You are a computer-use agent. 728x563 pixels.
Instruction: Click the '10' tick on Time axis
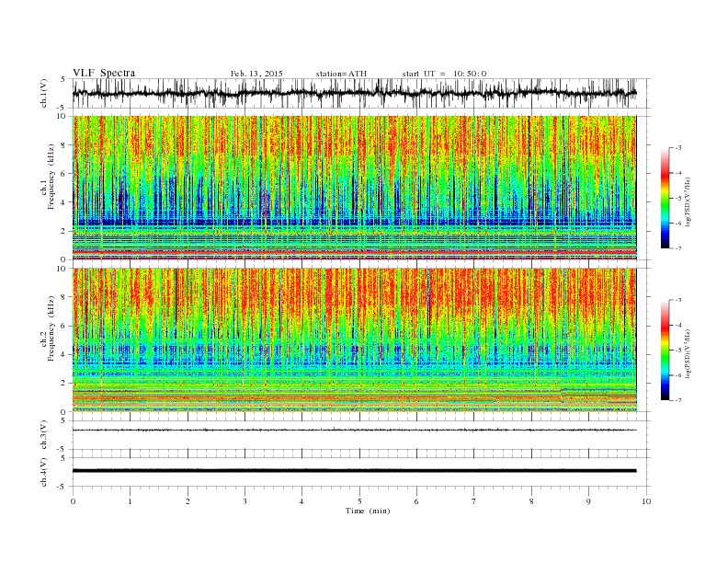tap(646, 501)
